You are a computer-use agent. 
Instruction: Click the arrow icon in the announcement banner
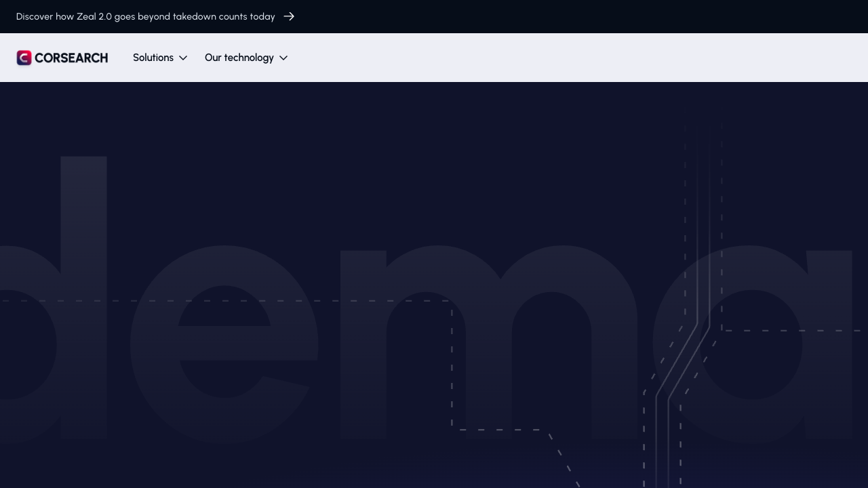[289, 16]
